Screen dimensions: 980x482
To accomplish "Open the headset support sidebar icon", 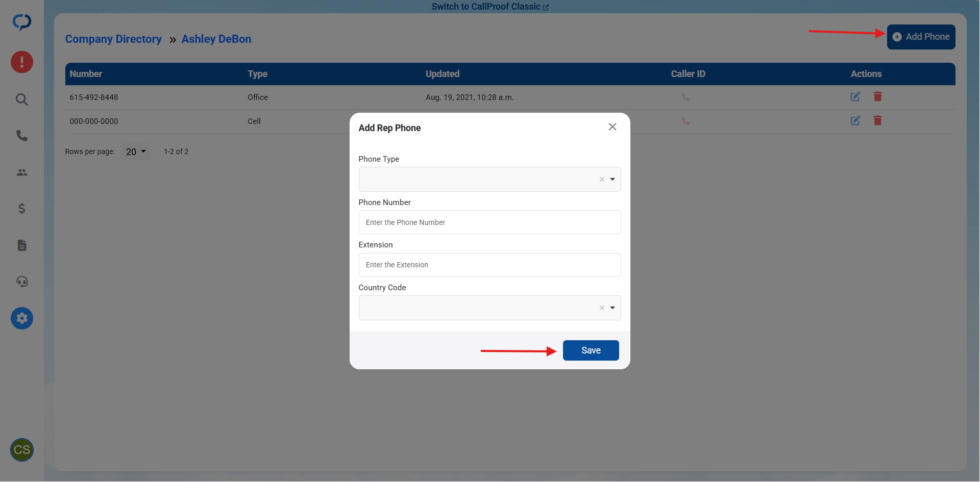I will tap(22, 282).
